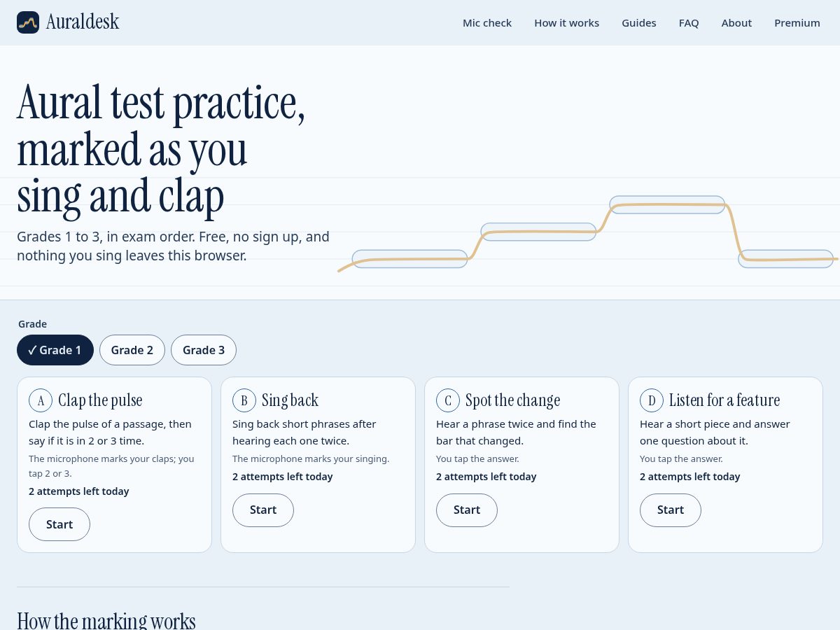Screen dimensions: 840x630
Task: Click attempts left text under Sing back
Action: click(283, 477)
